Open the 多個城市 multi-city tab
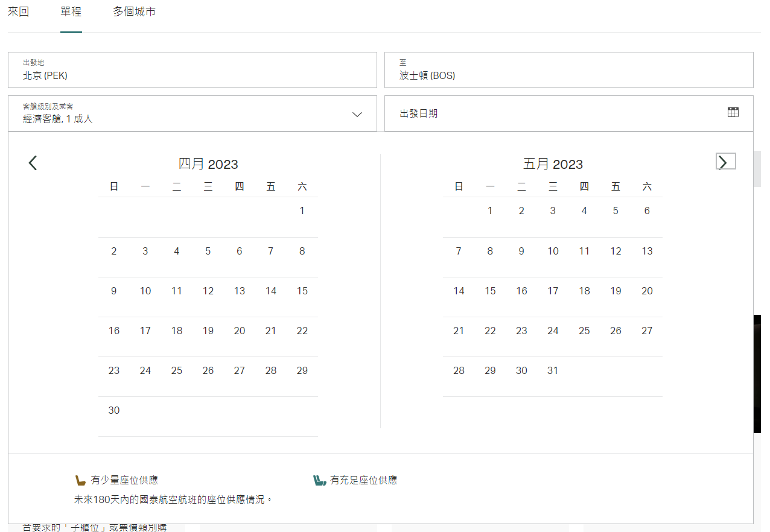Image resolution: width=770 pixels, height=532 pixels. pos(134,12)
